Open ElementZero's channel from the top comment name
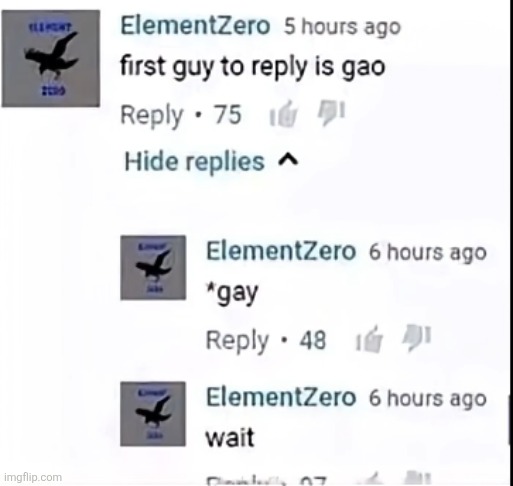The height and width of the screenshot is (486, 513). coord(195,26)
